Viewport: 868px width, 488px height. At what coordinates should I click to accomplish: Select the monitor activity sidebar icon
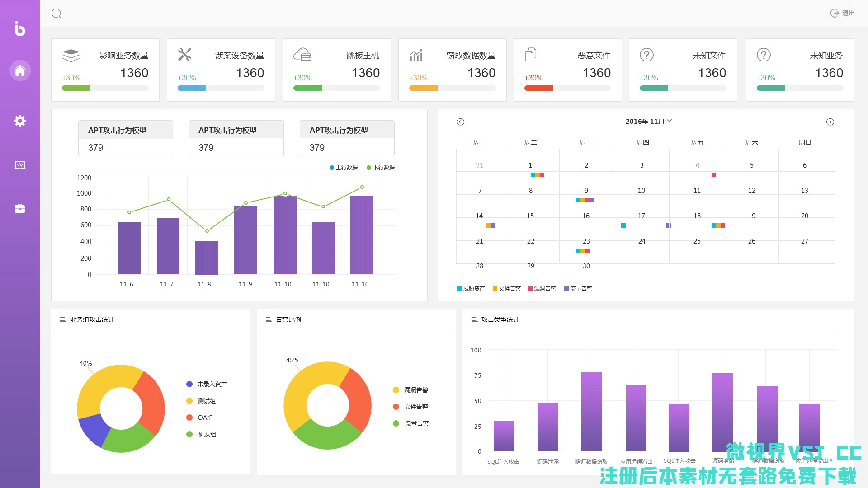coord(20,165)
